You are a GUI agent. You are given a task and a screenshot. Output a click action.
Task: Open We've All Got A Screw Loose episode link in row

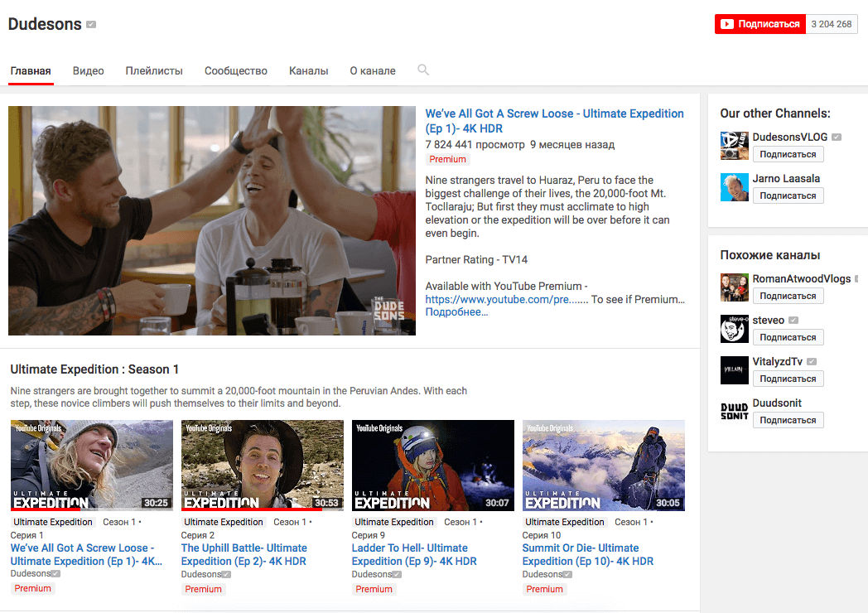pyautogui.click(x=86, y=554)
